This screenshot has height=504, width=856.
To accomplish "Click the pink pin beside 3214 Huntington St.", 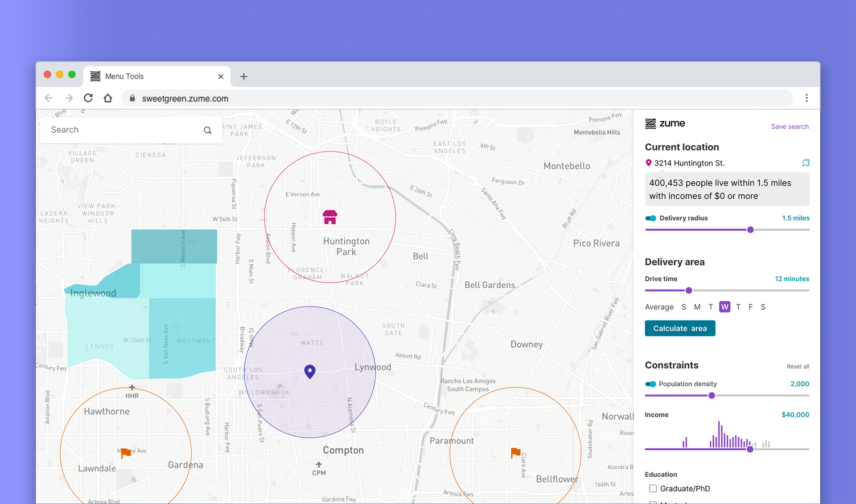I will tap(649, 163).
